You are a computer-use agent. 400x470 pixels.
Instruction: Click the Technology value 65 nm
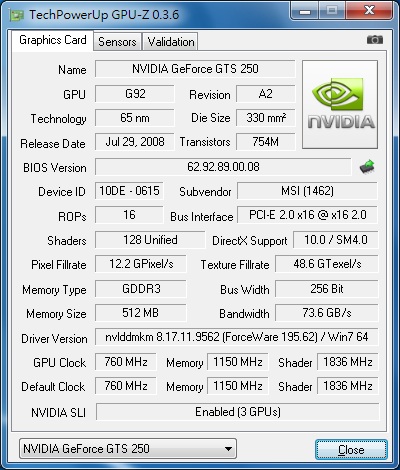coord(135,118)
